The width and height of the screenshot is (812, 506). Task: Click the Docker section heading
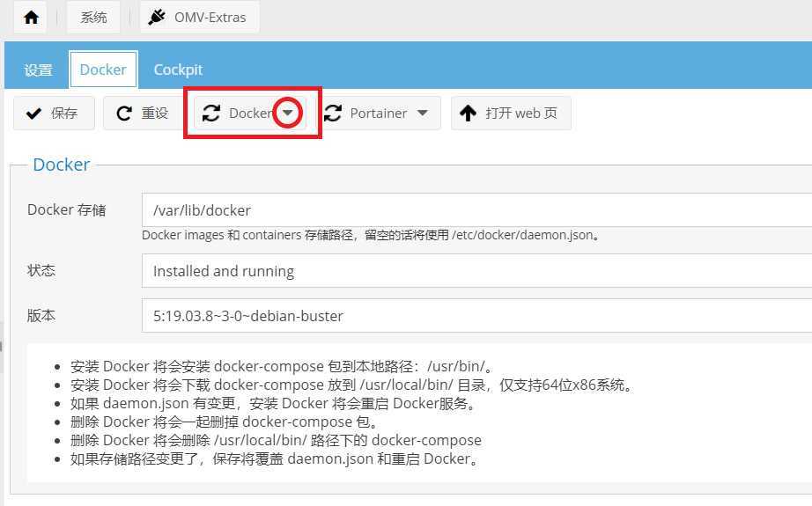62,165
